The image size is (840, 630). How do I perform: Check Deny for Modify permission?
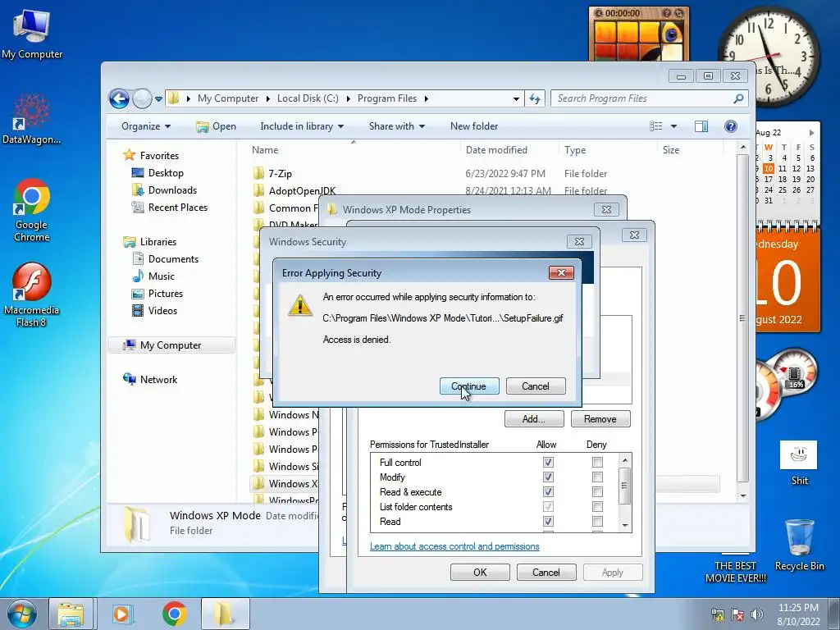click(597, 477)
